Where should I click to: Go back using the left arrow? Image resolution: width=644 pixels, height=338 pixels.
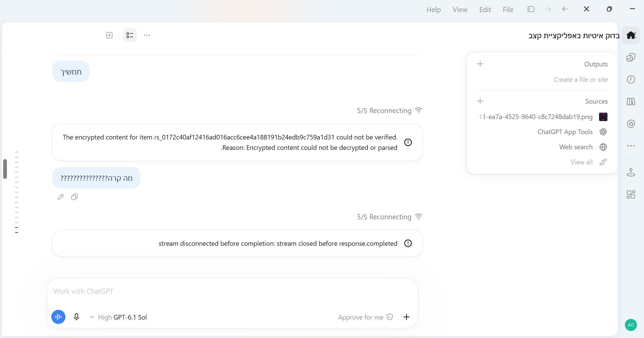pos(565,9)
